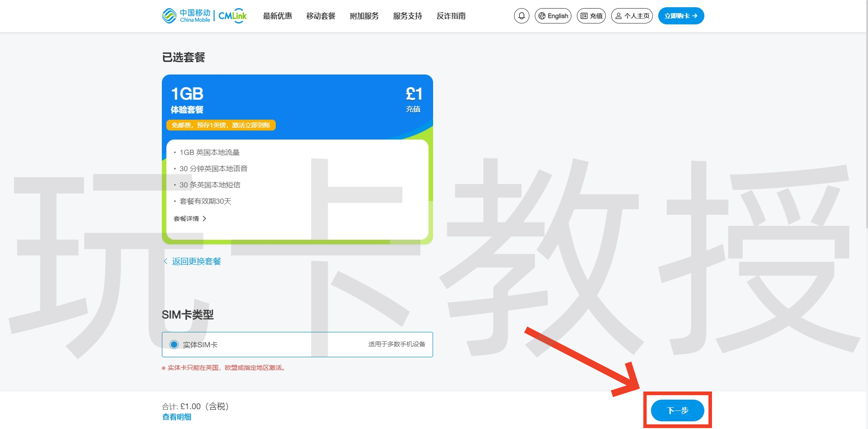Open the 充值 top-up button
Screen dimensions: 868x429
click(x=591, y=16)
